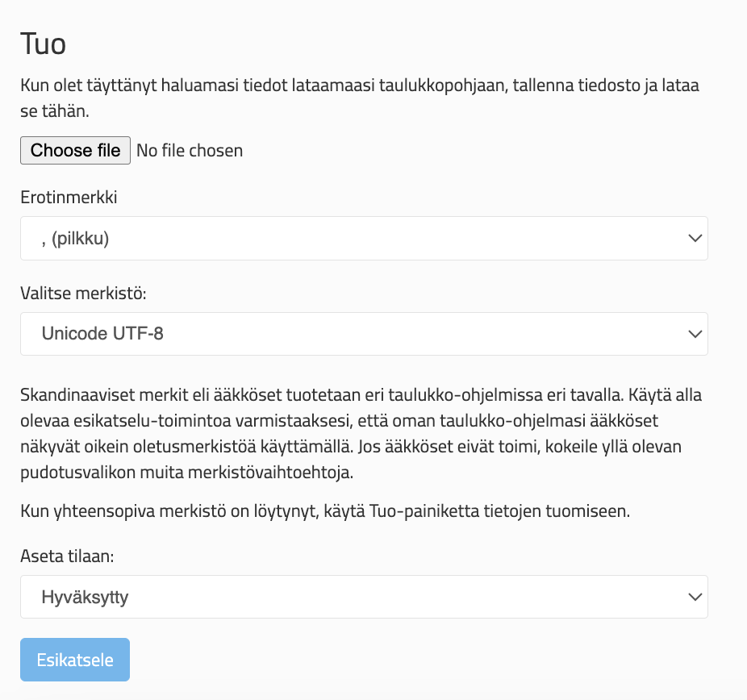
Task: Click the 'Valitse merkistö:' field label
Action: pyautogui.click(x=83, y=294)
